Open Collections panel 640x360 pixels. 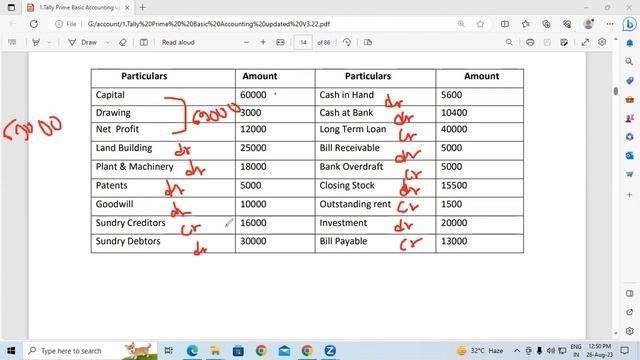[547, 24]
